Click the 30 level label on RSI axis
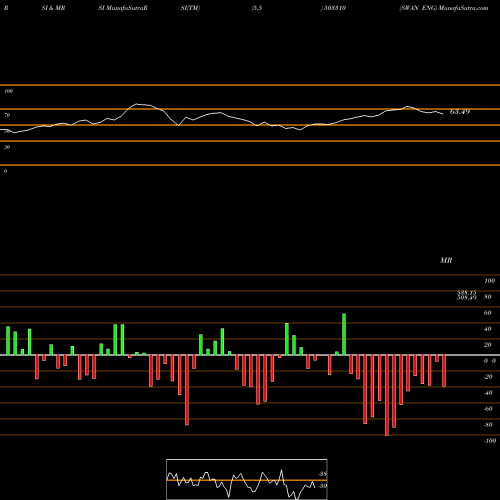Image resolution: width=500 pixels, height=500 pixels. pyautogui.click(x=7, y=147)
